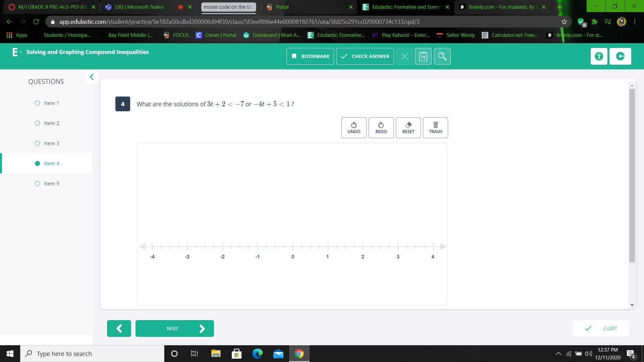
Task: Select Item 1 radio in questions list
Action: [37, 103]
